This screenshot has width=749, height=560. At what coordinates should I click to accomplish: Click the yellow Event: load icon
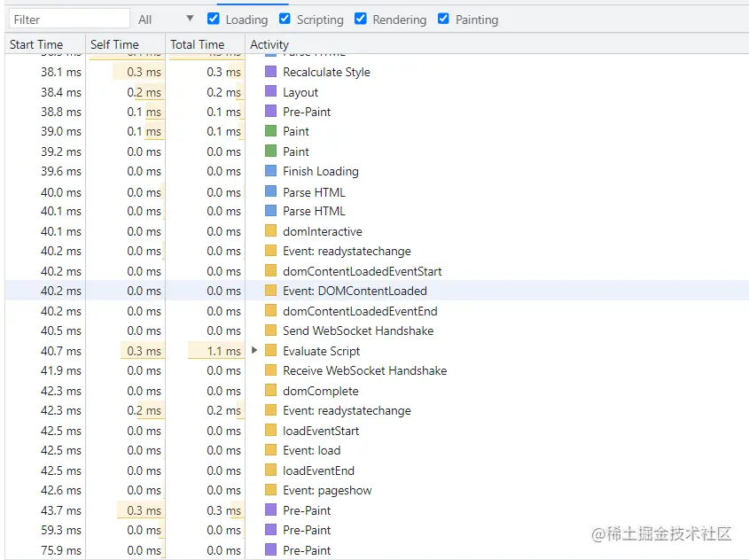(271, 450)
